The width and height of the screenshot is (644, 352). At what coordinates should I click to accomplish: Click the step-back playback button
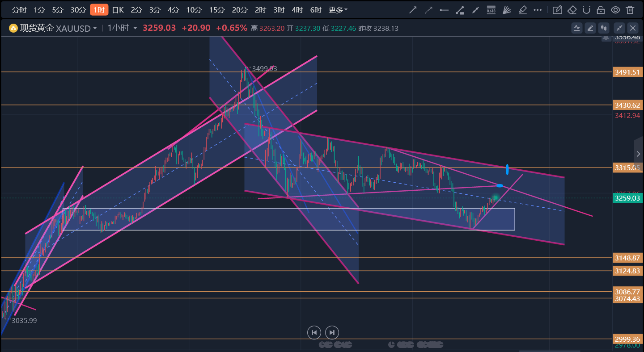314,332
